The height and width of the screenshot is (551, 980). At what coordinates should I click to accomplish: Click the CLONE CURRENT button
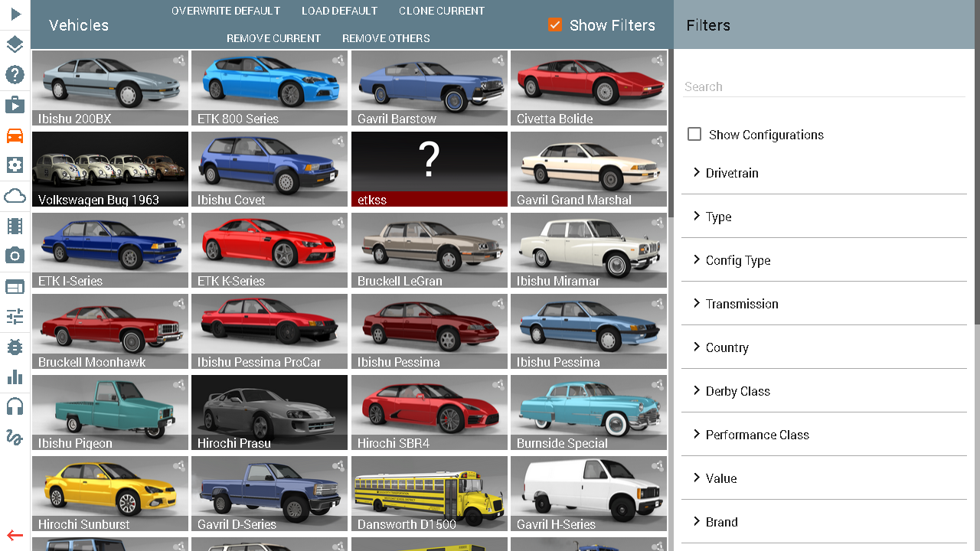click(442, 11)
